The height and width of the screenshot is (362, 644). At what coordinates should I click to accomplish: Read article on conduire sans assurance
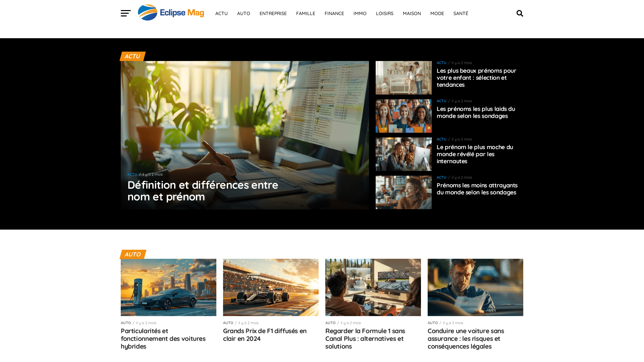pos(466,339)
